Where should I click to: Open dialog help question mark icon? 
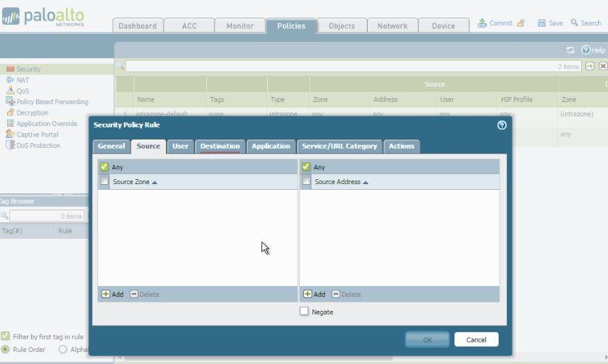[x=502, y=125]
